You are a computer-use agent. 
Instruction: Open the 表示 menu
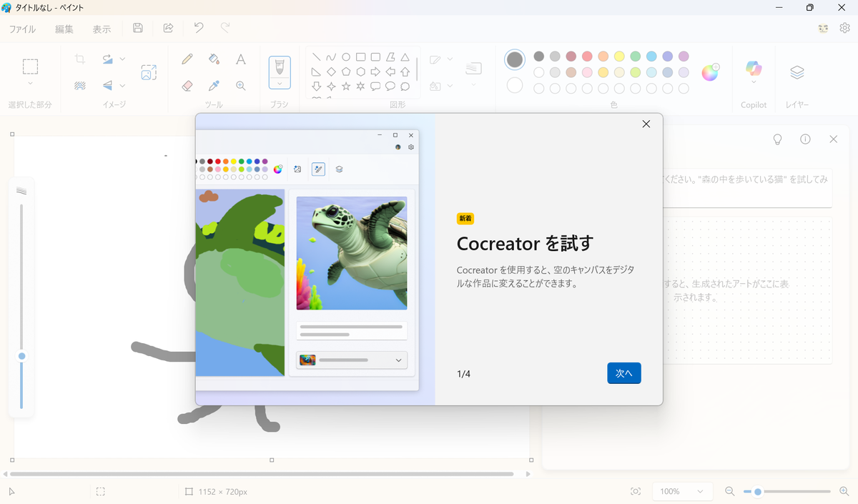tap(102, 29)
